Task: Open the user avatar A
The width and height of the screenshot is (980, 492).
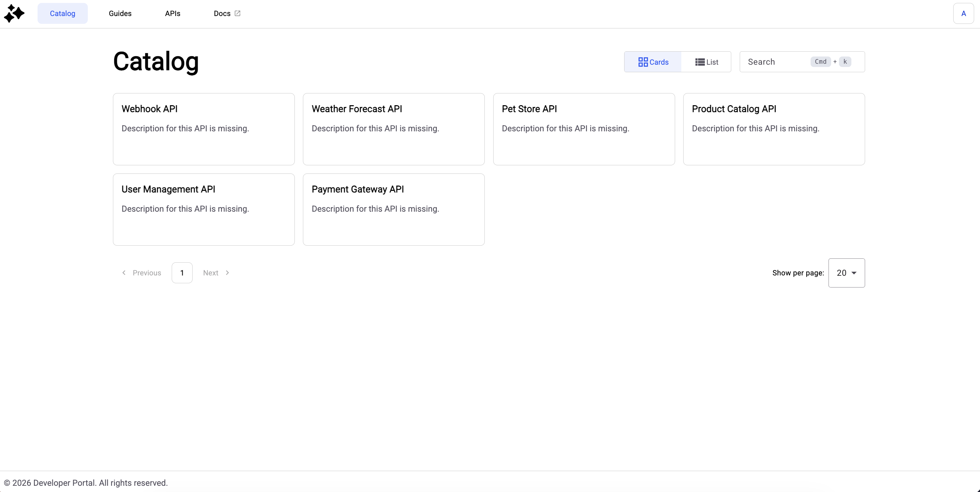Action: pyautogui.click(x=963, y=14)
